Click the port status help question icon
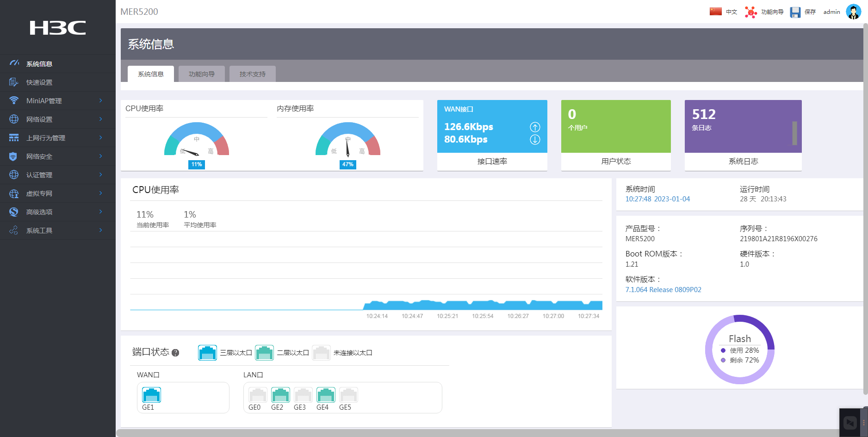This screenshot has width=868, height=437. 175,353
